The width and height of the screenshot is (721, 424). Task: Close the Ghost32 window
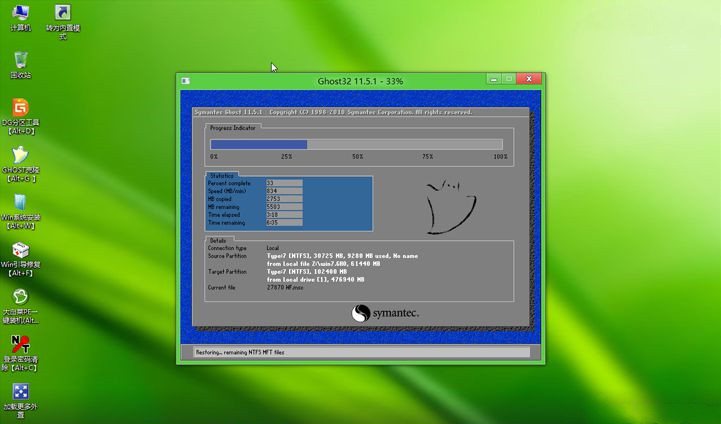[x=529, y=79]
